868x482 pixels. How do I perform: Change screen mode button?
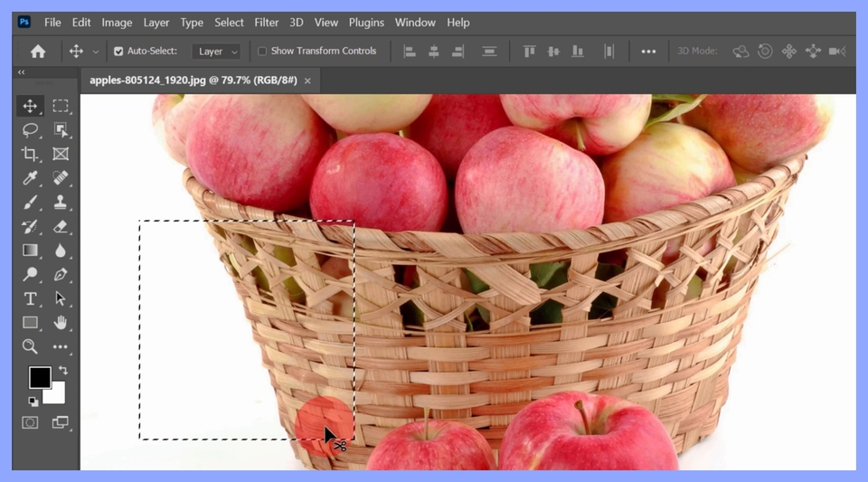pos(61,423)
